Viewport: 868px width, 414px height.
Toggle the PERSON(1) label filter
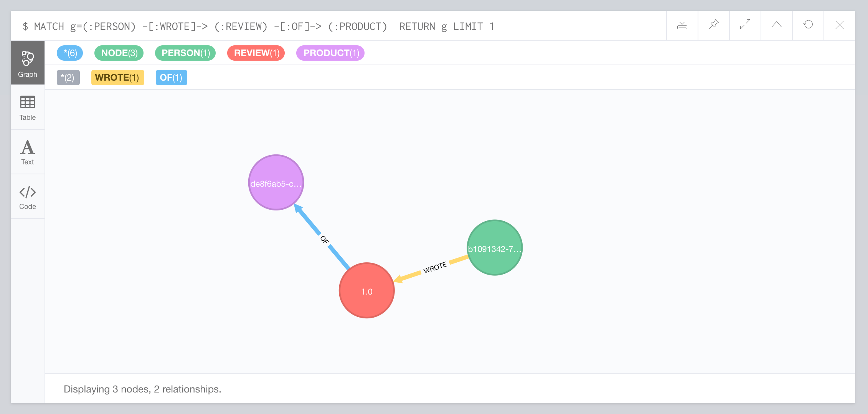tap(185, 53)
